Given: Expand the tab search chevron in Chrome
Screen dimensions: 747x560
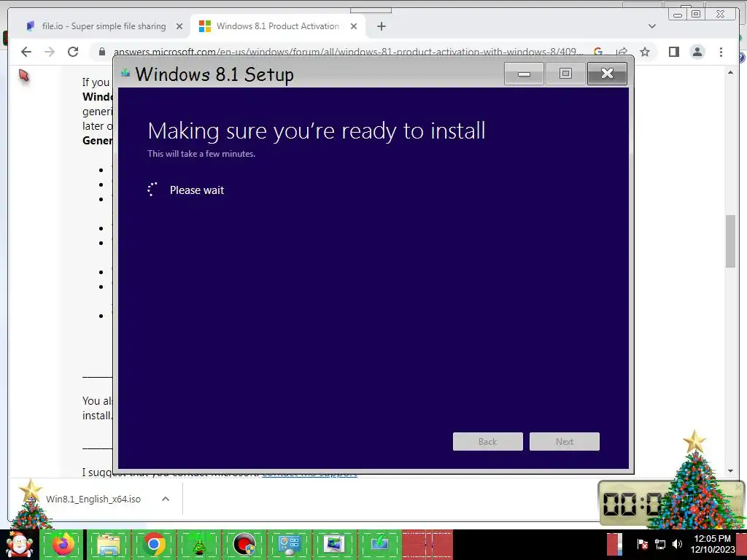Looking at the screenshot, I should pos(652,26).
